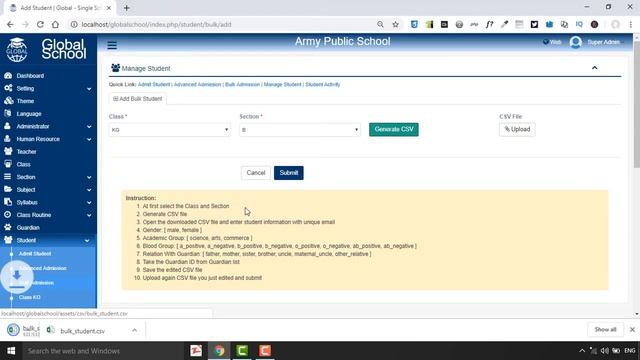Open downloaded bulk_student.csv file

click(82, 331)
